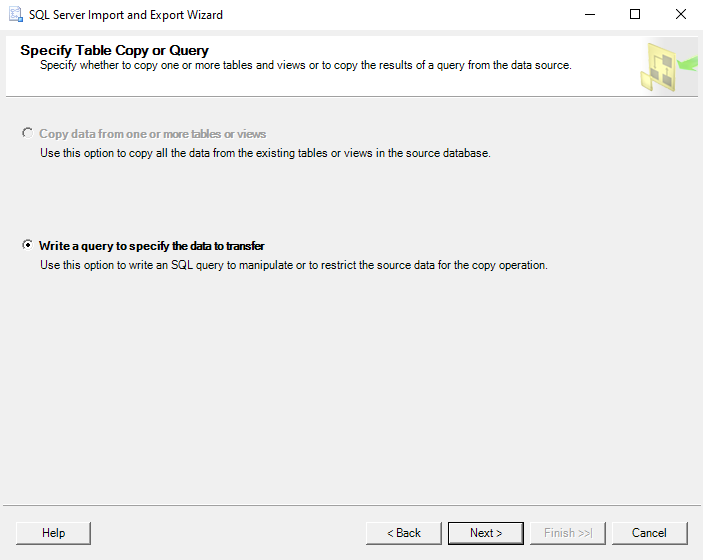Screen dimensions: 703x560
Task: Maximize the wizard window
Action: pyautogui.click(x=635, y=15)
